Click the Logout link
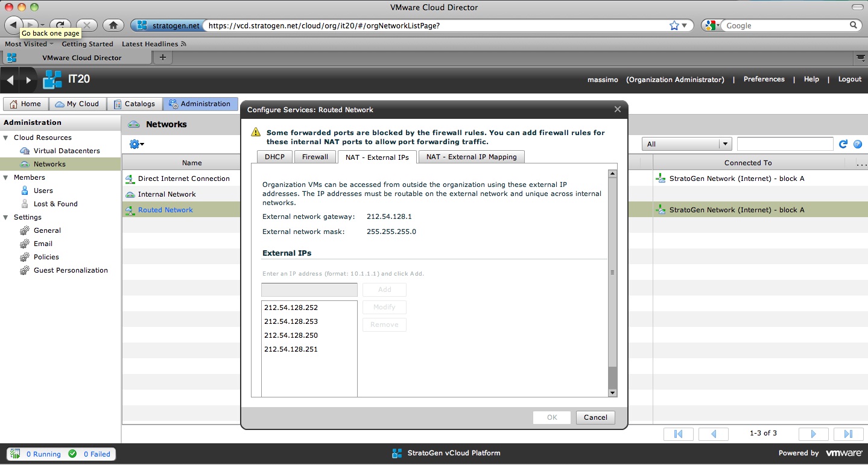This screenshot has height=465, width=868. pos(849,79)
